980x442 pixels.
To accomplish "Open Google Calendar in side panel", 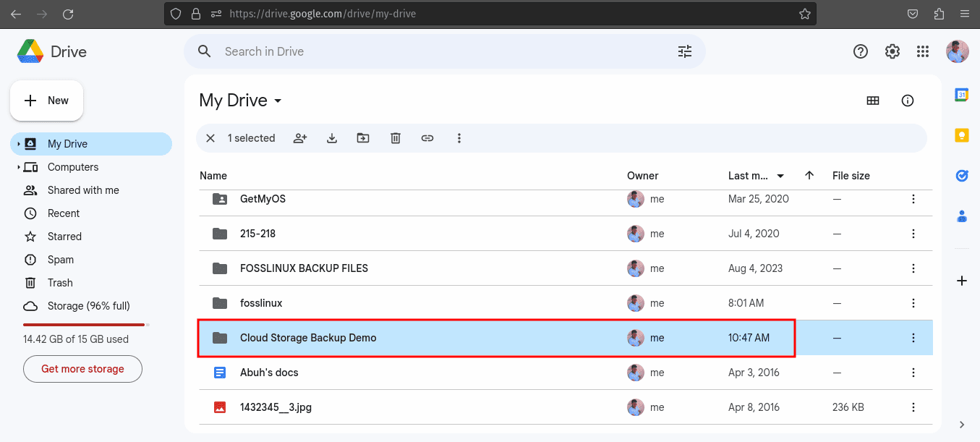I will click(x=962, y=95).
